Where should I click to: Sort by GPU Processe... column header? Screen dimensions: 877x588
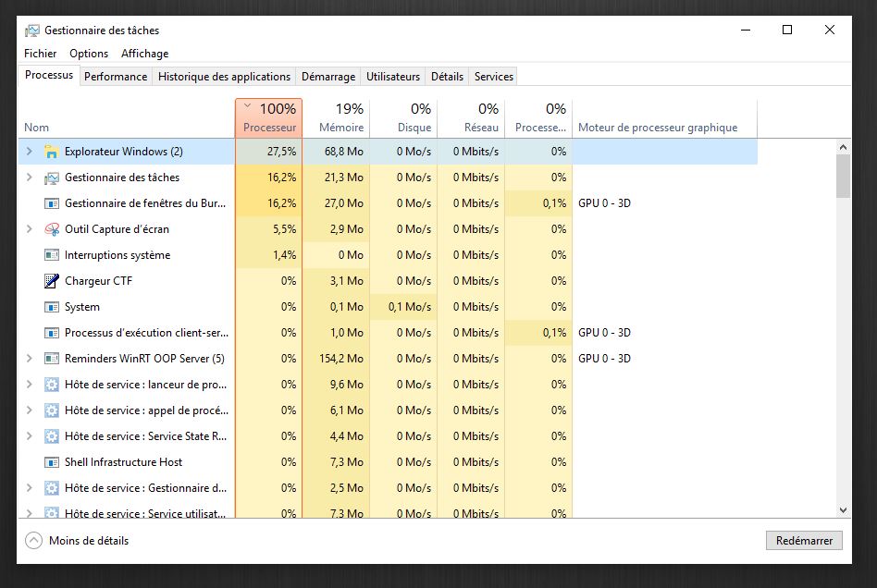(538, 118)
